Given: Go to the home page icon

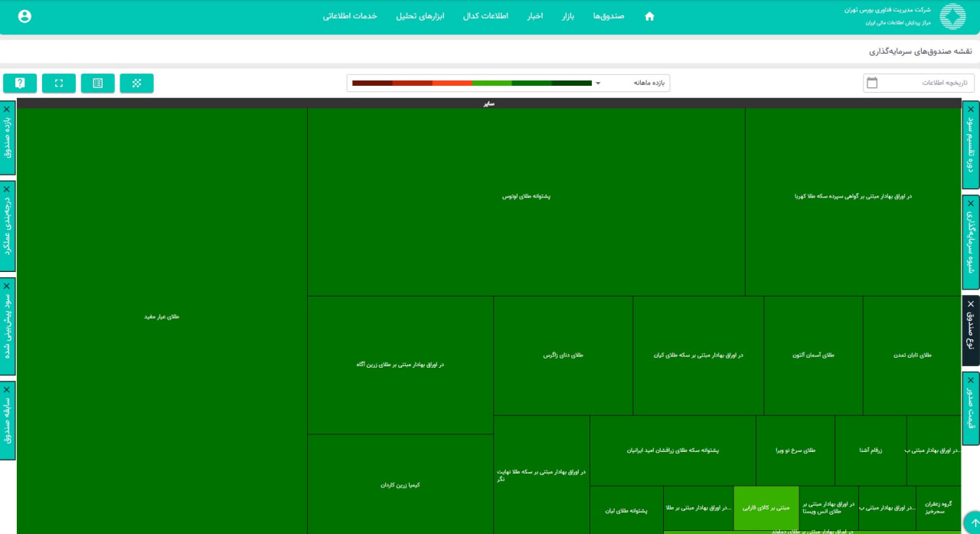Looking at the screenshot, I should coord(649,16).
